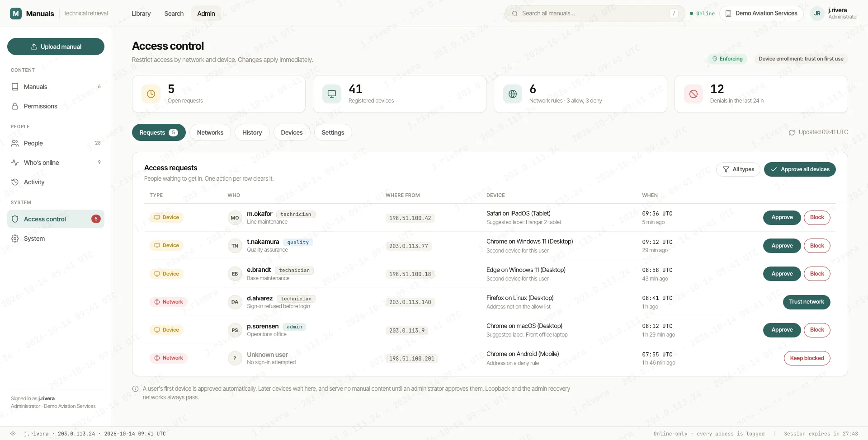Viewport: 868px width, 440px height.
Task: Block t.nakamura's device request
Action: coord(817,246)
